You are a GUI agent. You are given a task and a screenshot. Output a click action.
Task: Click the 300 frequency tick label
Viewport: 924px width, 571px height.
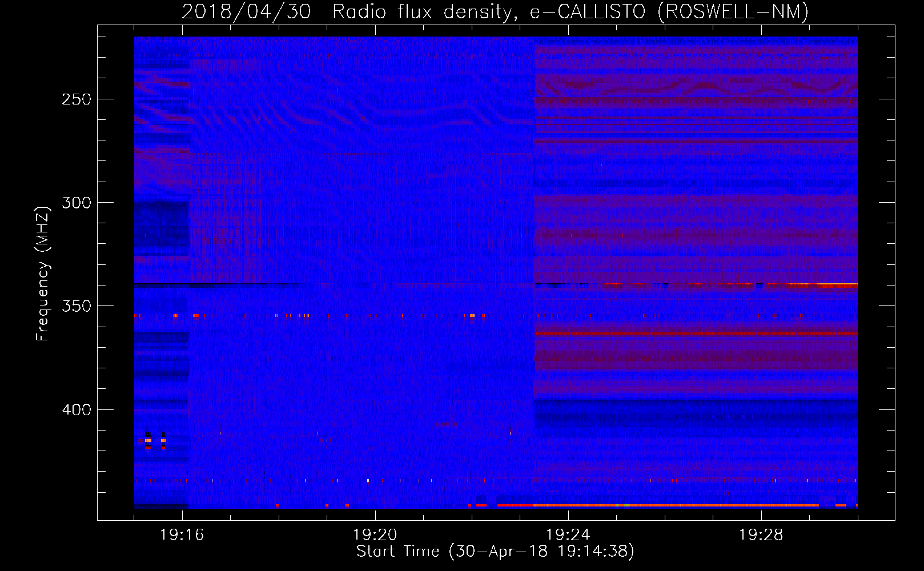pyautogui.click(x=77, y=203)
